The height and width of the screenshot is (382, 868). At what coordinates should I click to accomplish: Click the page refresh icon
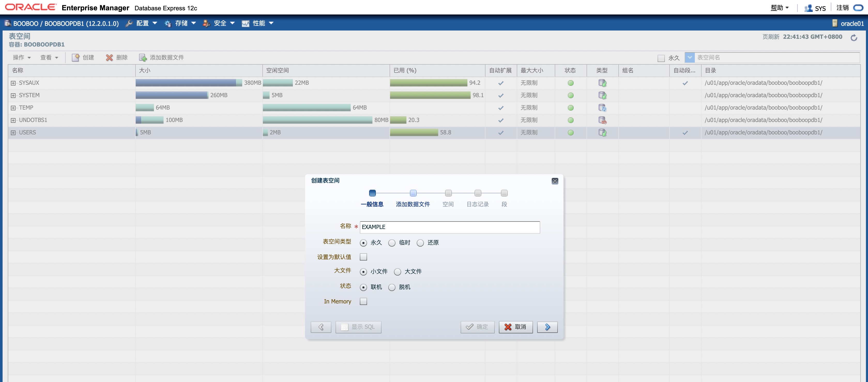854,38
